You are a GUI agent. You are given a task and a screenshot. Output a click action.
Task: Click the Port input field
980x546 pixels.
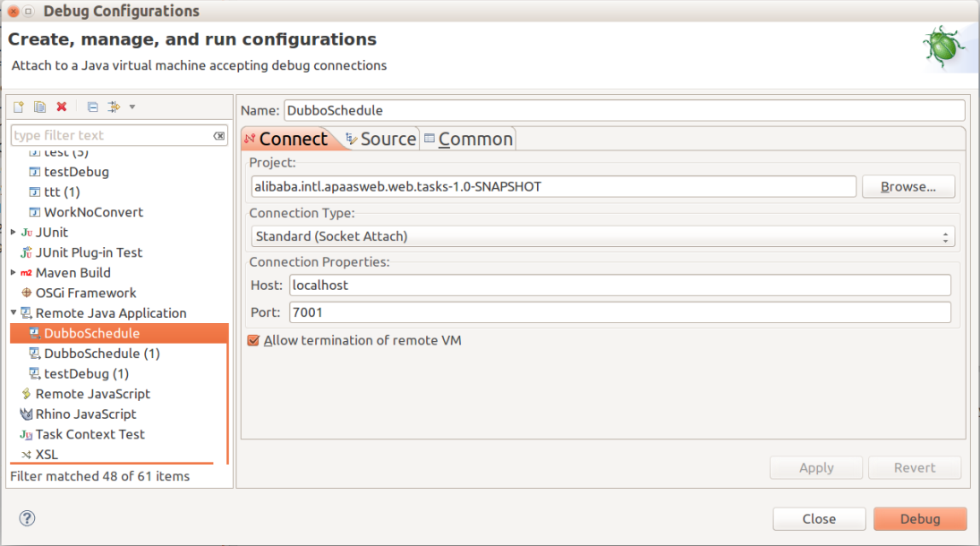619,312
